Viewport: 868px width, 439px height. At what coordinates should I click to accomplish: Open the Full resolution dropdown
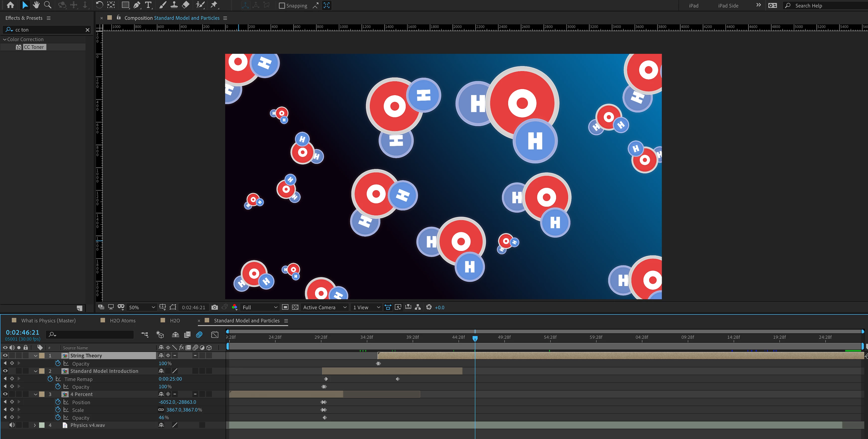click(259, 307)
